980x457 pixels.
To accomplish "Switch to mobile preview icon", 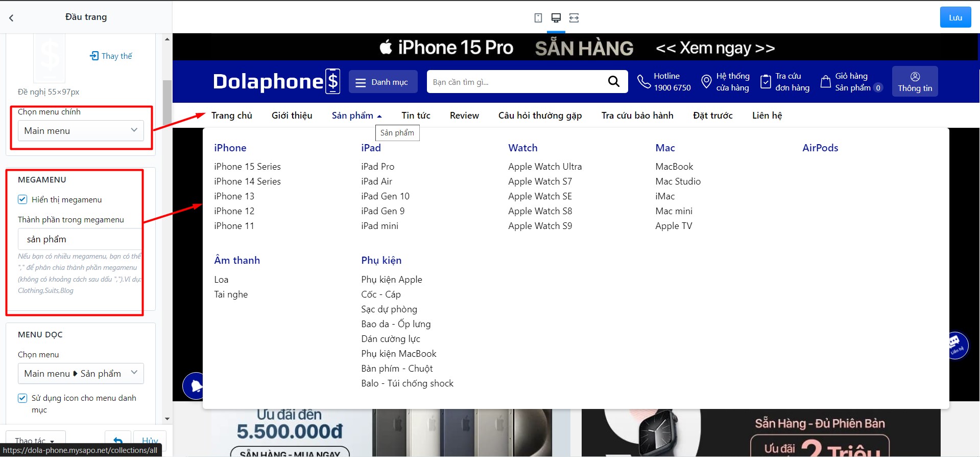I will (x=538, y=18).
